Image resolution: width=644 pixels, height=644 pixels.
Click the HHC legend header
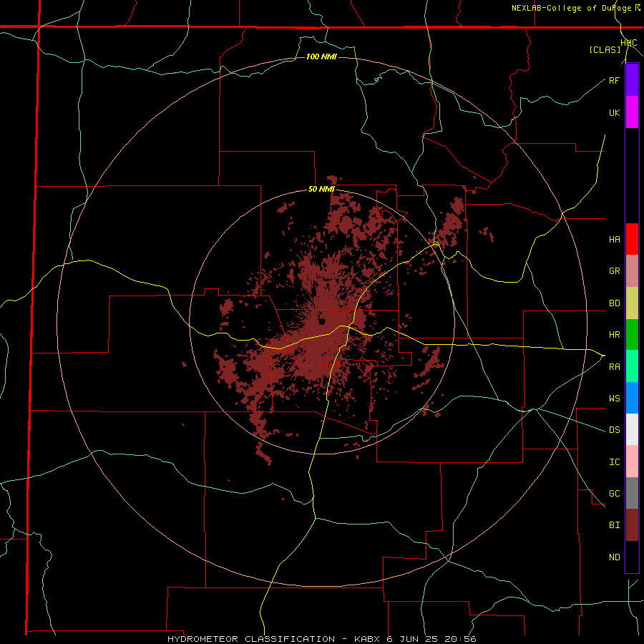[x=628, y=43]
